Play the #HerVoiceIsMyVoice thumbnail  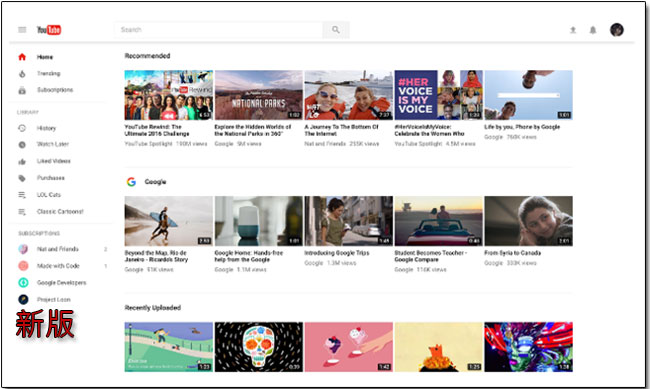[439, 95]
